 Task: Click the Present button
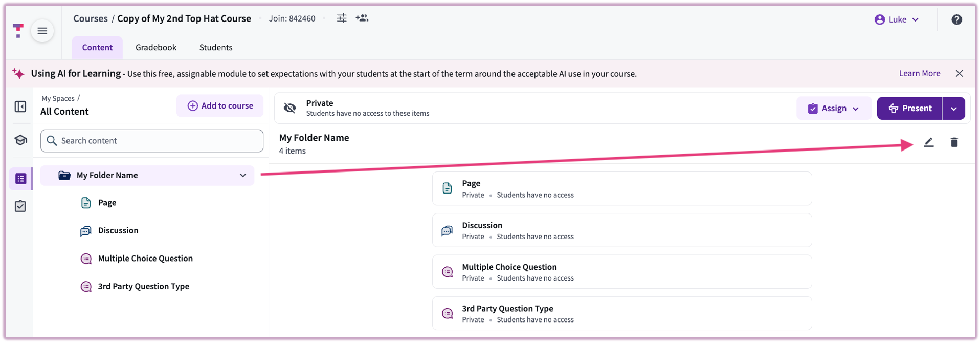(x=909, y=108)
